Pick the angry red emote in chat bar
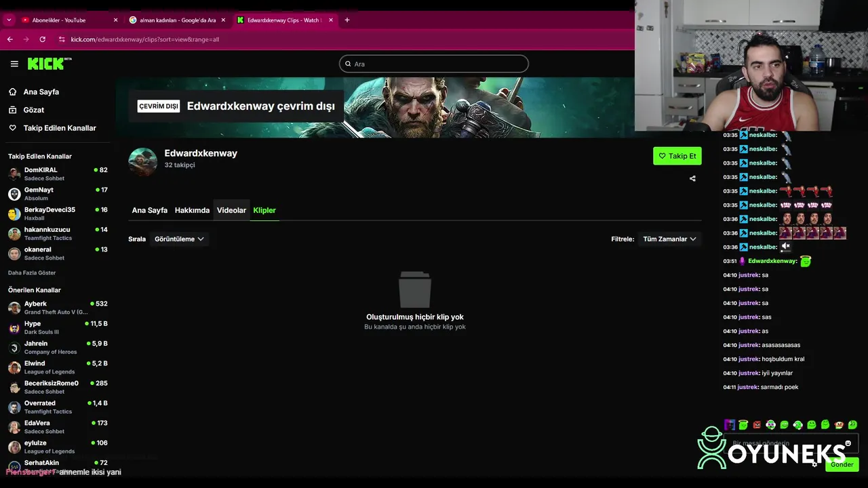Screen dimensions: 868x488 pyautogui.click(x=757, y=425)
